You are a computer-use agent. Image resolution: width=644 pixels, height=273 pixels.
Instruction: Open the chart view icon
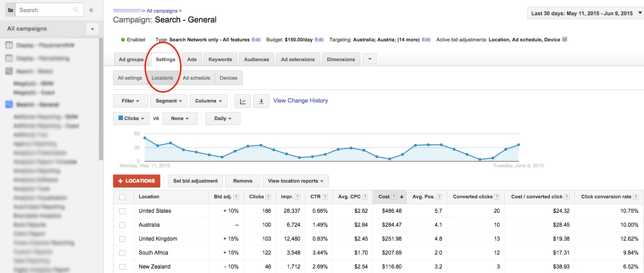(x=242, y=101)
